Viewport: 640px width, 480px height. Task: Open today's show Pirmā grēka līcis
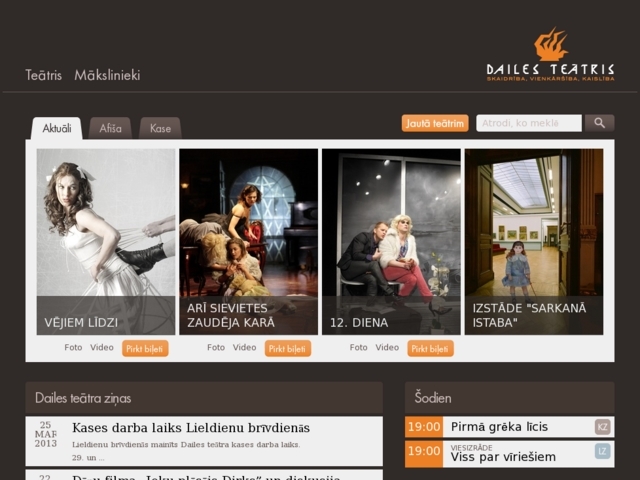pyautogui.click(x=499, y=427)
